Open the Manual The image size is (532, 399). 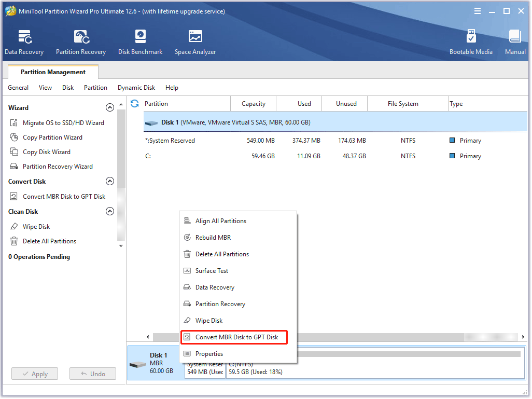tap(515, 43)
